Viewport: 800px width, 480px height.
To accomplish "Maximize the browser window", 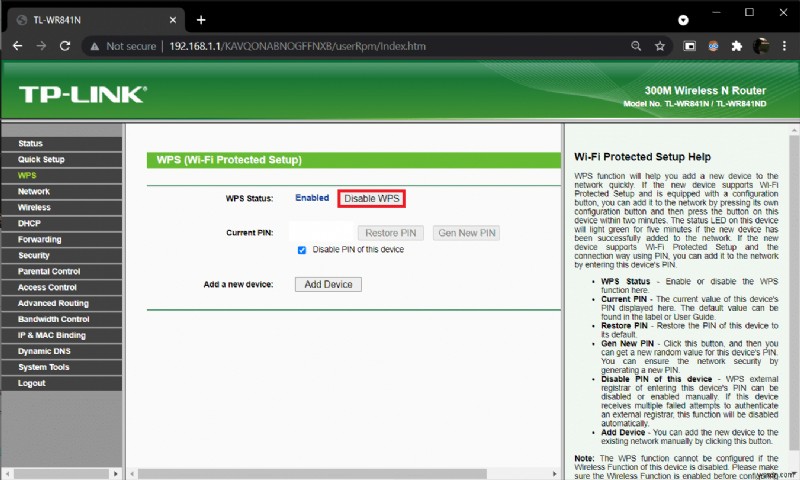I will click(x=749, y=12).
